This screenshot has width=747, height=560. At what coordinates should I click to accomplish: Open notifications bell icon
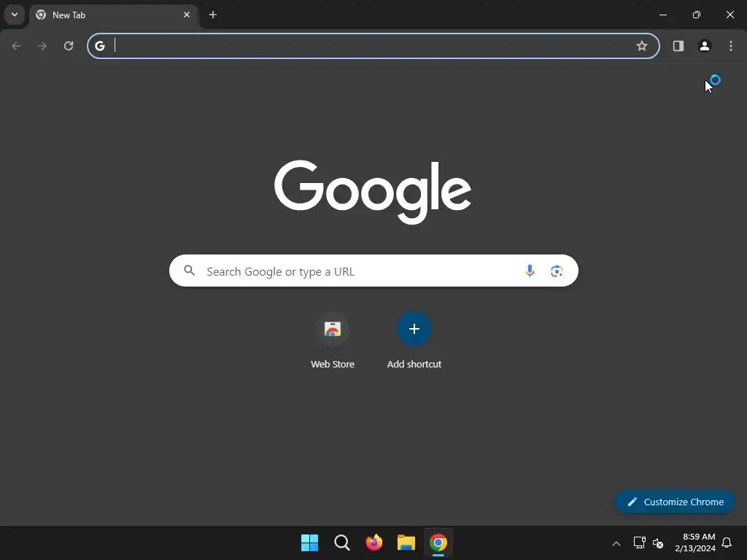(x=727, y=542)
